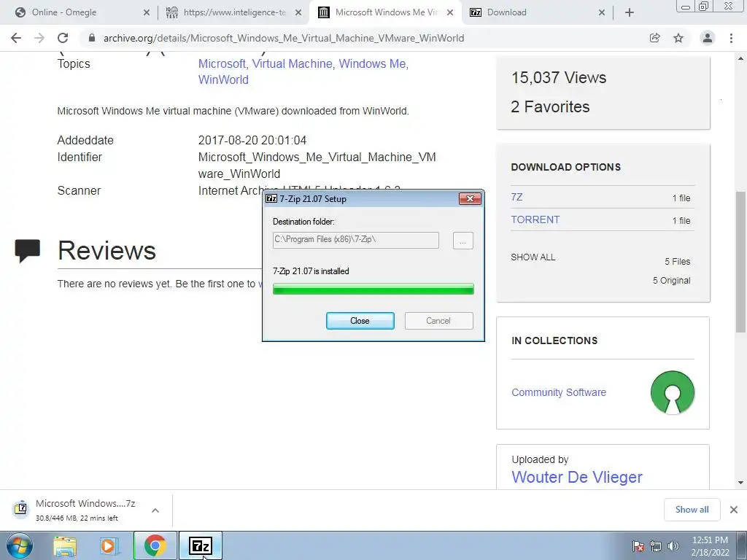Click the Reviews speech bubble icon
This screenshot has height=560, width=747.
tap(27, 251)
